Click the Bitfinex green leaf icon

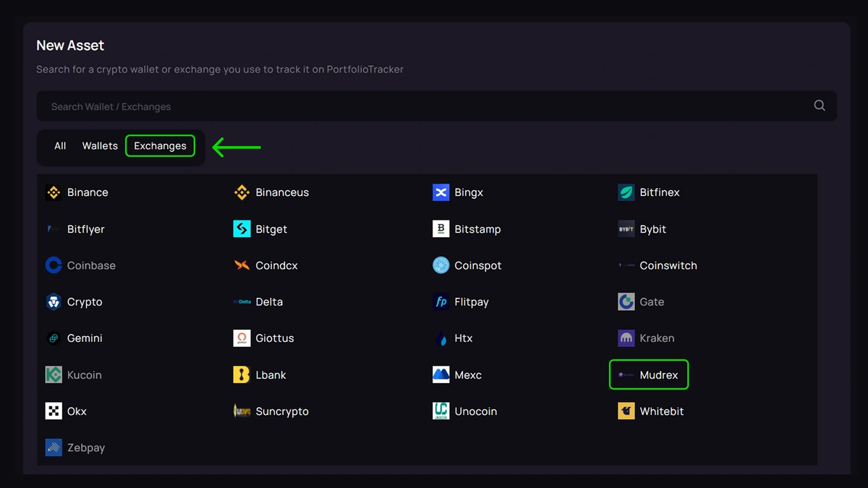coord(626,192)
